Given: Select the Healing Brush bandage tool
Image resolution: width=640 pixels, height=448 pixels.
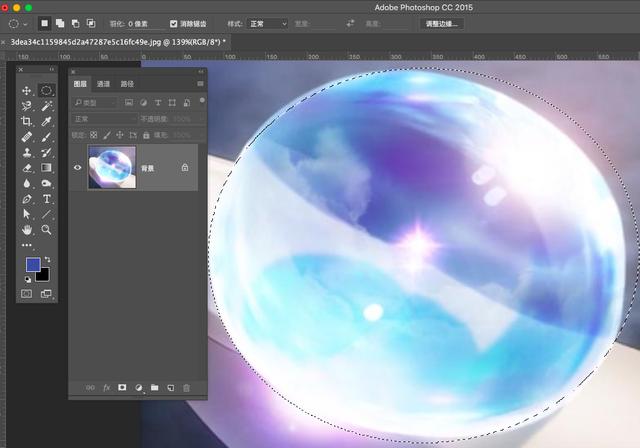Looking at the screenshot, I should 27,137.
